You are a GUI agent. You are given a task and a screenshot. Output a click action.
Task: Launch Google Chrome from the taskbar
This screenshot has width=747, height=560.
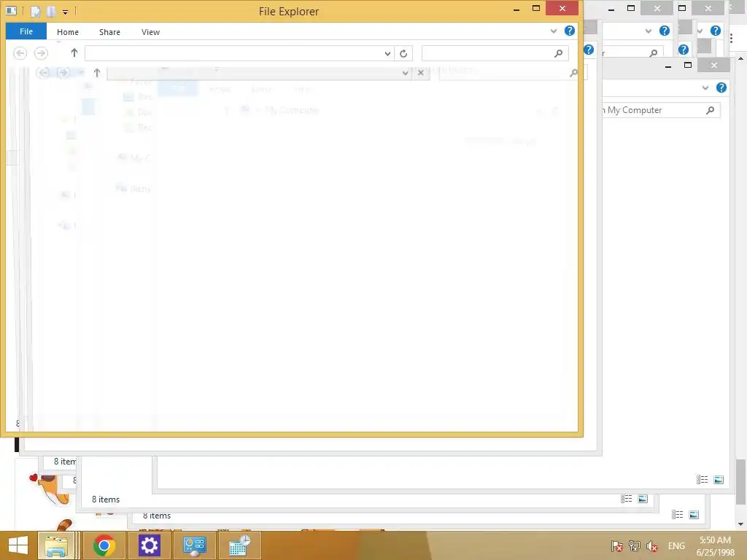pyautogui.click(x=104, y=545)
